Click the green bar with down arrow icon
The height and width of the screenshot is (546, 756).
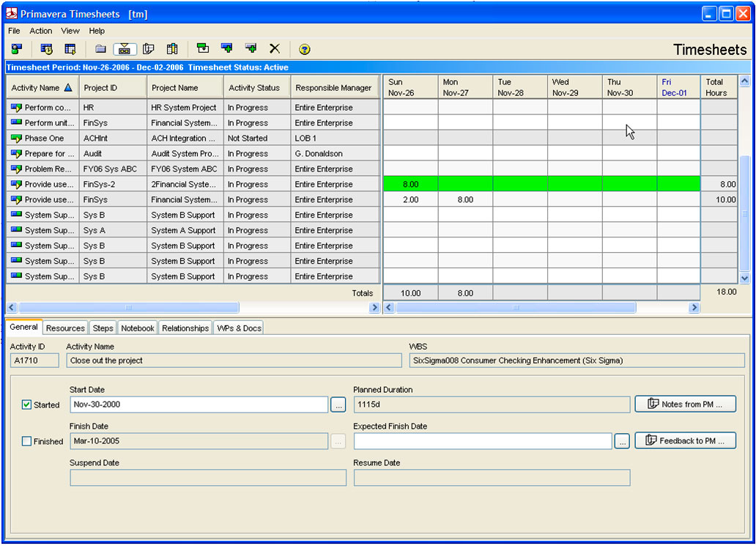coord(203,48)
